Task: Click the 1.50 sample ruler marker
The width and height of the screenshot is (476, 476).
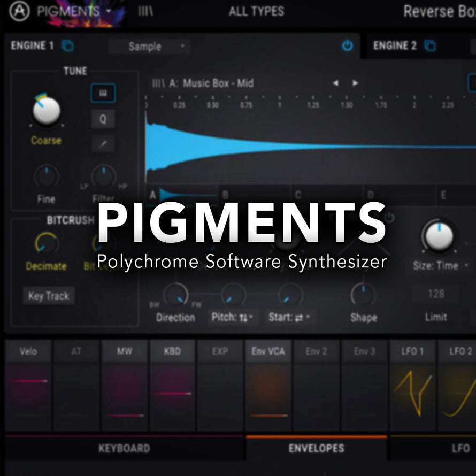Action: click(x=347, y=105)
